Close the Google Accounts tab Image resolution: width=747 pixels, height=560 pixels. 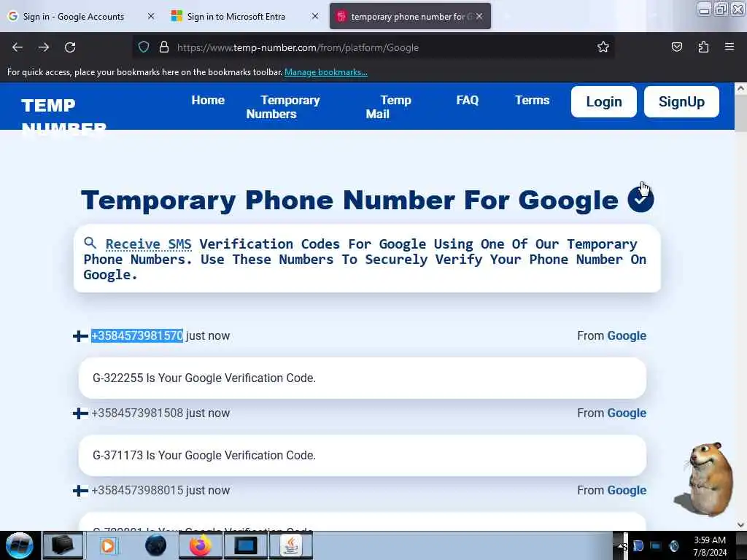(x=151, y=16)
